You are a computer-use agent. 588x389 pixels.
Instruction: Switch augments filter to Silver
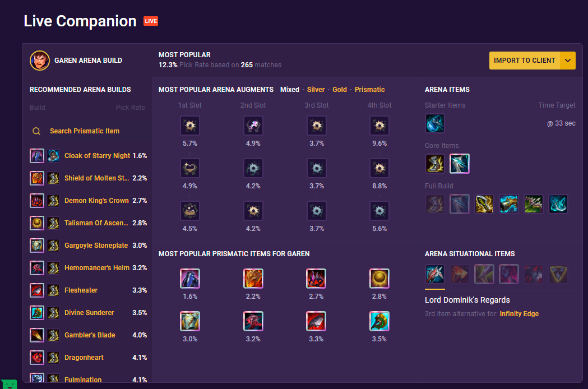tap(316, 90)
